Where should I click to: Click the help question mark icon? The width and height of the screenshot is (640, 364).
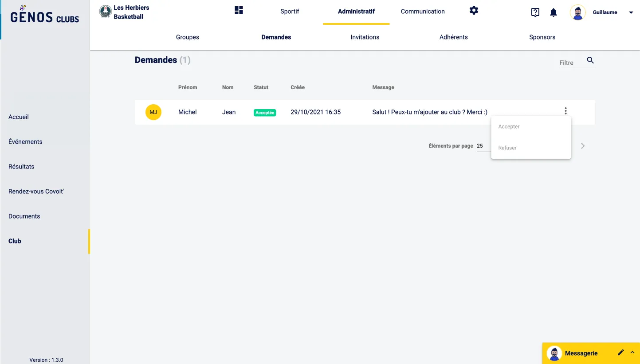[535, 12]
